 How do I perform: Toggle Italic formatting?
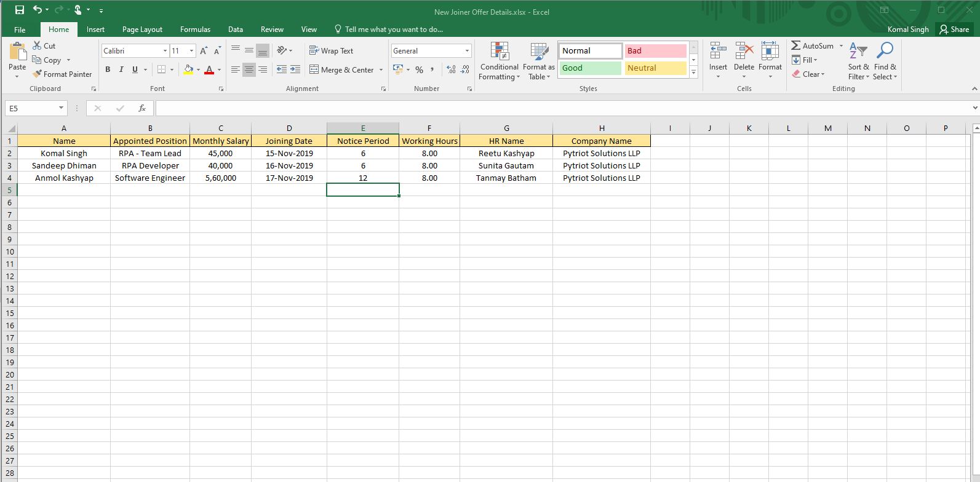pos(121,69)
